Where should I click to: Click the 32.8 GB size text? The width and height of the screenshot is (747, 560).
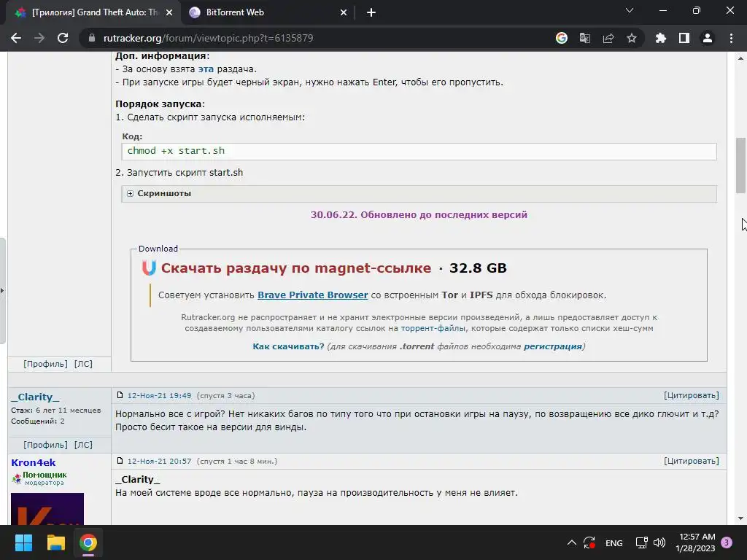pyautogui.click(x=478, y=268)
